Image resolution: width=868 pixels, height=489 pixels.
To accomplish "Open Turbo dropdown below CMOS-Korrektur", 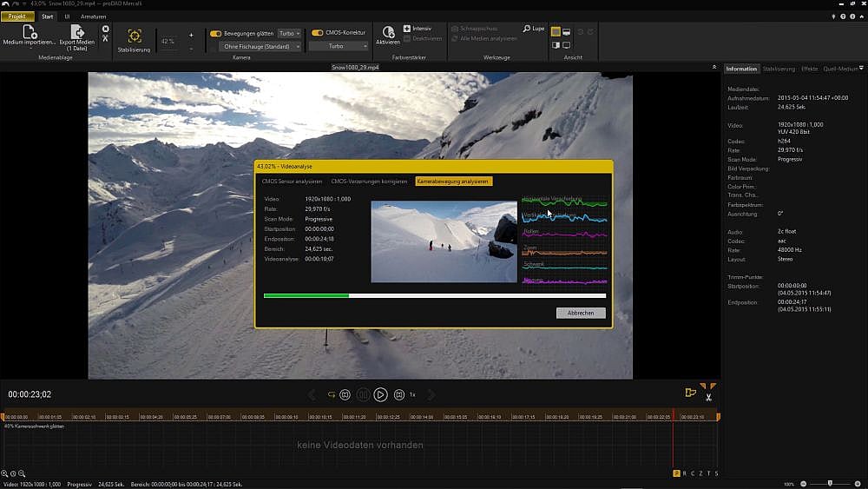I will 339,46.
